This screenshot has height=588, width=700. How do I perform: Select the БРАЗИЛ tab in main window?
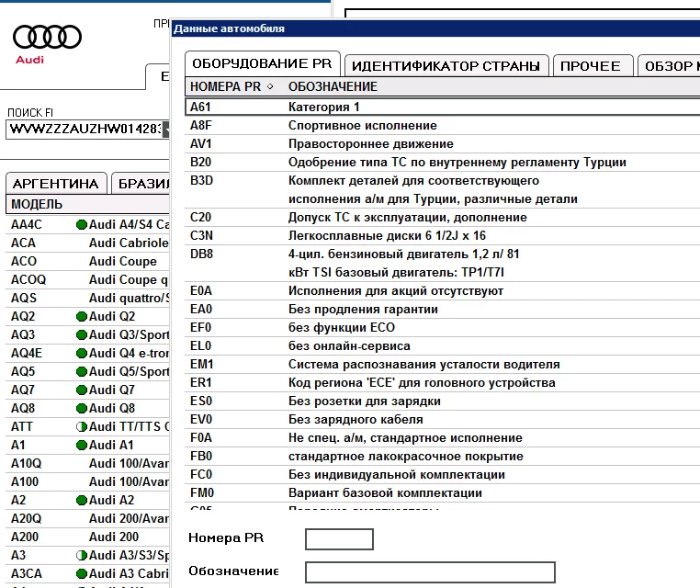141,184
